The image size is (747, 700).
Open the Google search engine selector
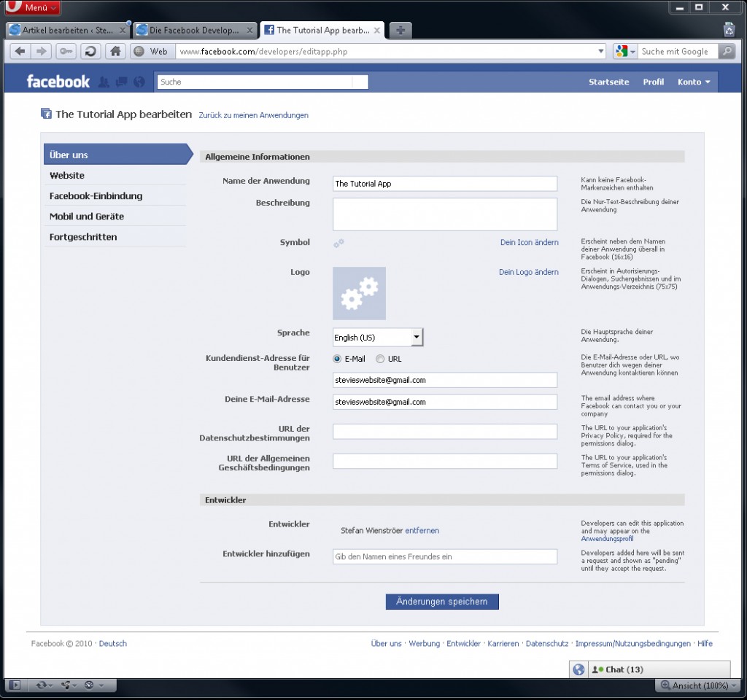pos(625,51)
